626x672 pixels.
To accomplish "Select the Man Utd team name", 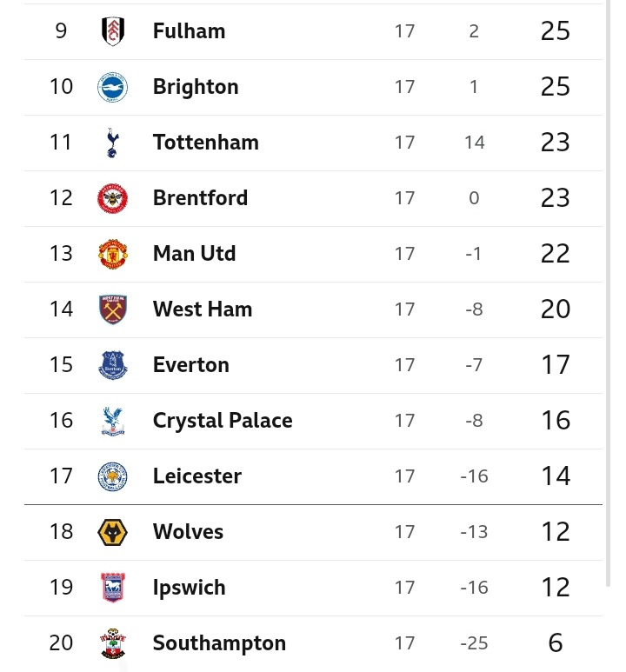I will point(194,253).
